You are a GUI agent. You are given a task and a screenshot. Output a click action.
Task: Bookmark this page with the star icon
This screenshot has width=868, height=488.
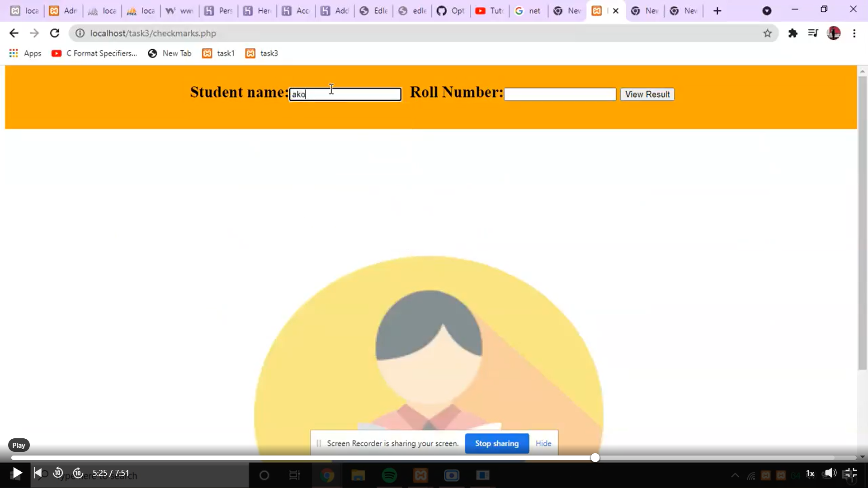tap(767, 33)
